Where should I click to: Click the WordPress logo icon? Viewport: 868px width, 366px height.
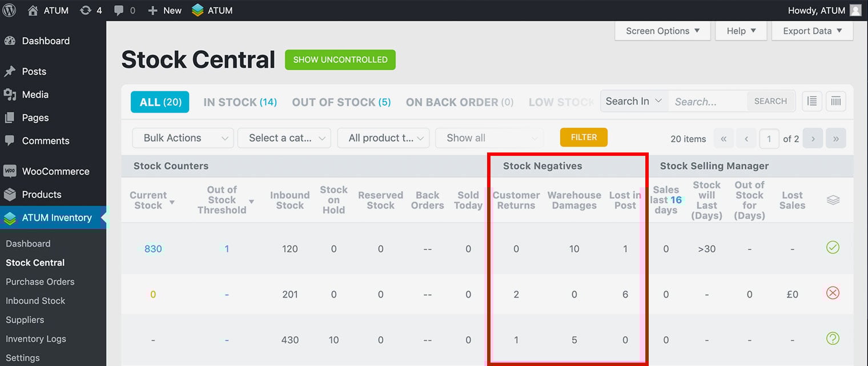pos(11,10)
